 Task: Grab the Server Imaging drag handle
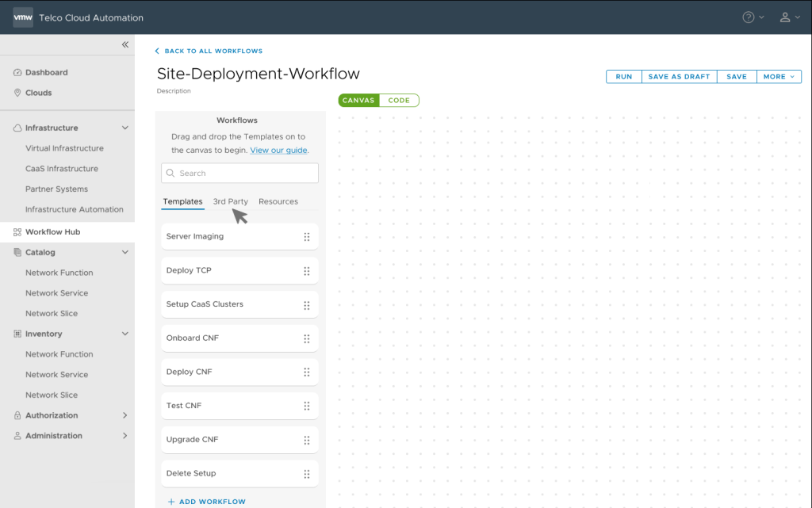[x=307, y=236]
